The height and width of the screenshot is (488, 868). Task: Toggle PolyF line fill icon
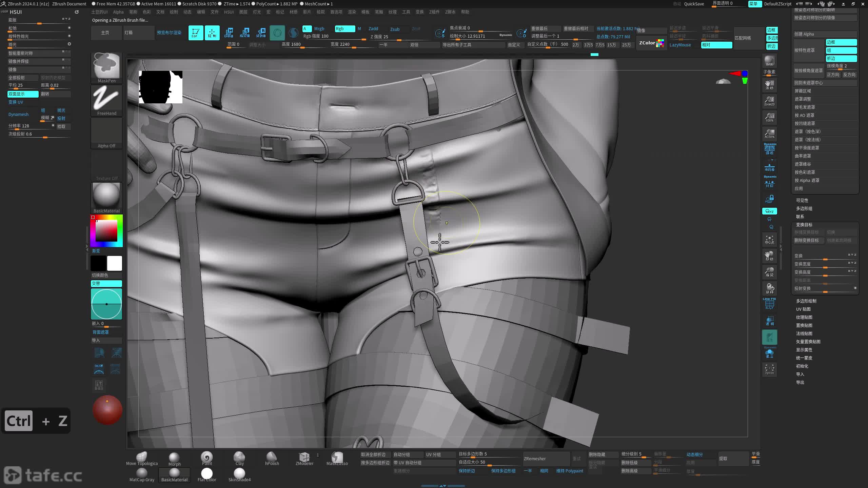point(769,304)
